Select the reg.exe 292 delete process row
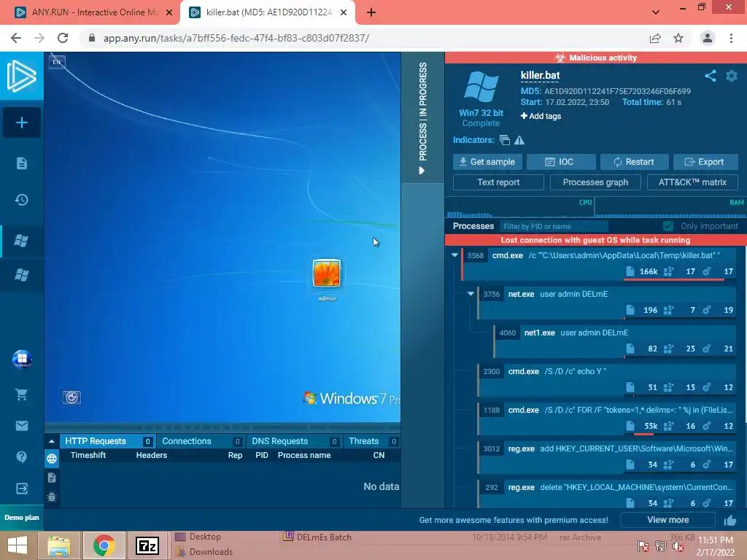Image resolution: width=747 pixels, height=560 pixels. [x=608, y=494]
